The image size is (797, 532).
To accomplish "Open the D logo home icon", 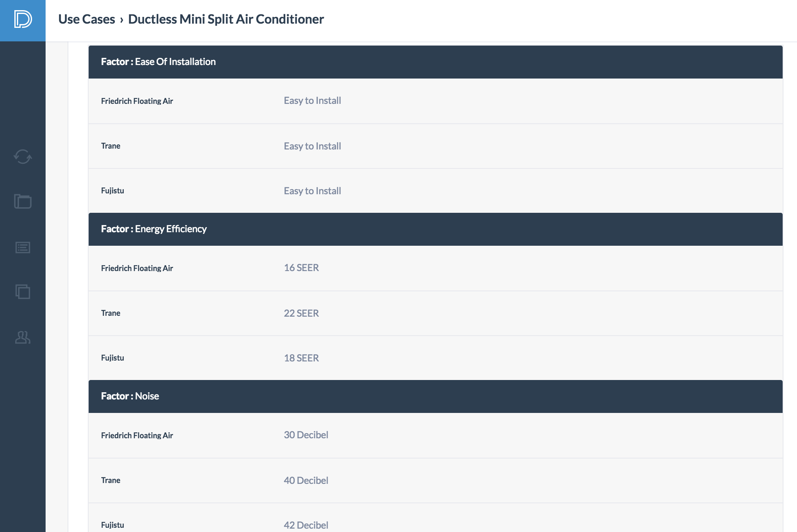I will 23,19.
